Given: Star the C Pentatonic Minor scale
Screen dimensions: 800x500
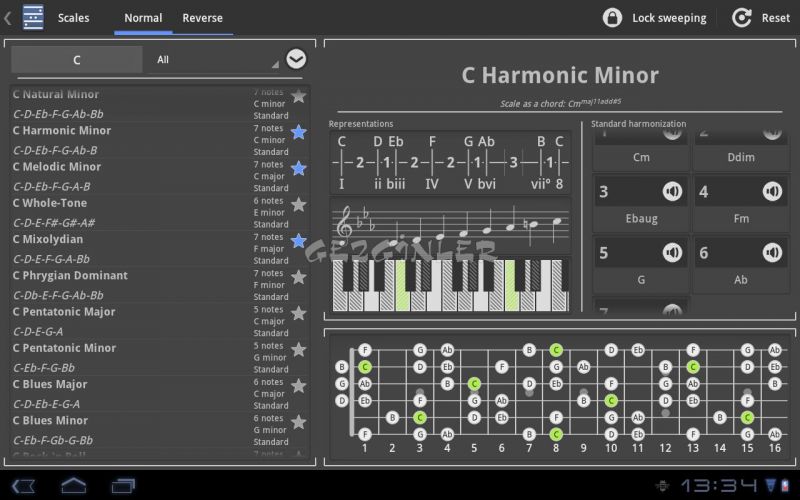Looking at the screenshot, I should tap(298, 349).
